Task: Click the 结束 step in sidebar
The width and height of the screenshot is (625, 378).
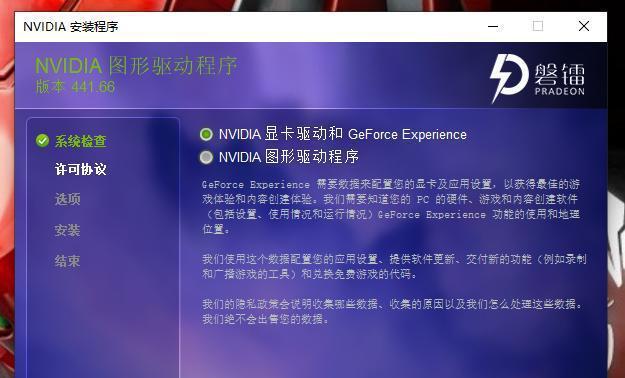Action: coord(67,261)
